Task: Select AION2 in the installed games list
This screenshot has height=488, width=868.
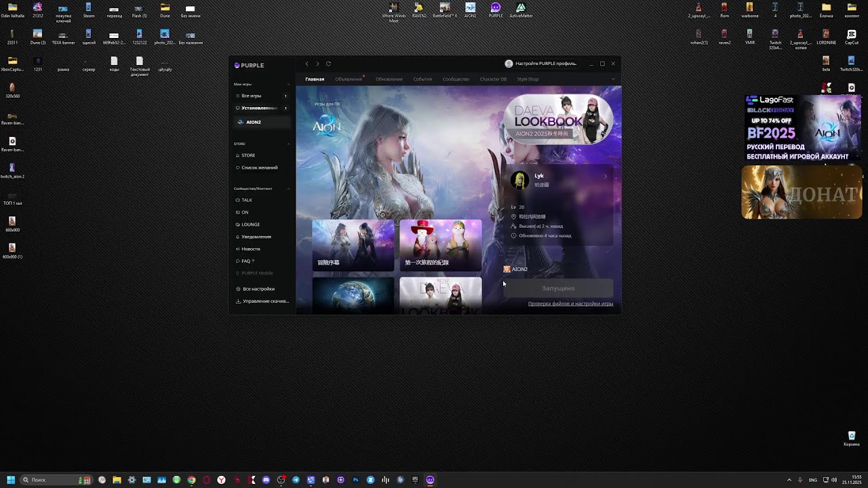Action: [x=261, y=122]
